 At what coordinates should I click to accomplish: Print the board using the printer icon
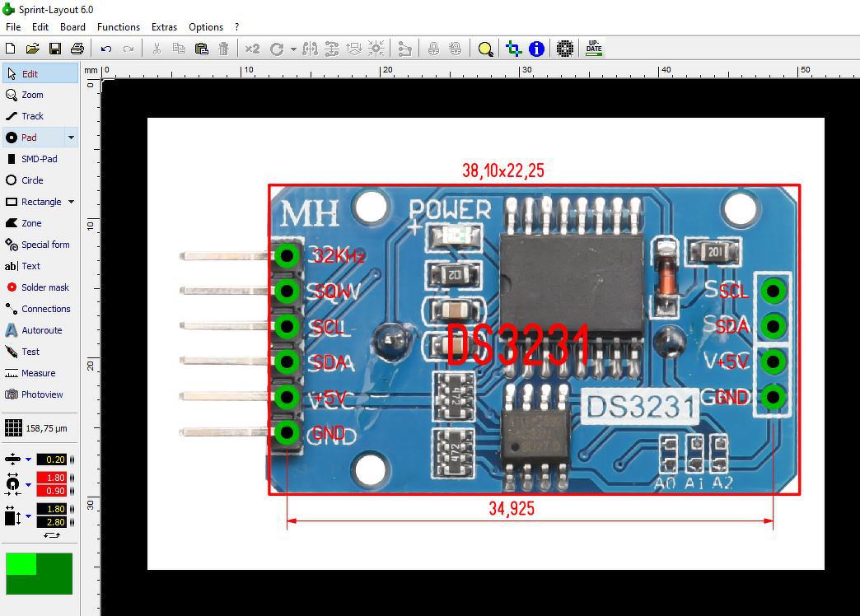[77, 49]
